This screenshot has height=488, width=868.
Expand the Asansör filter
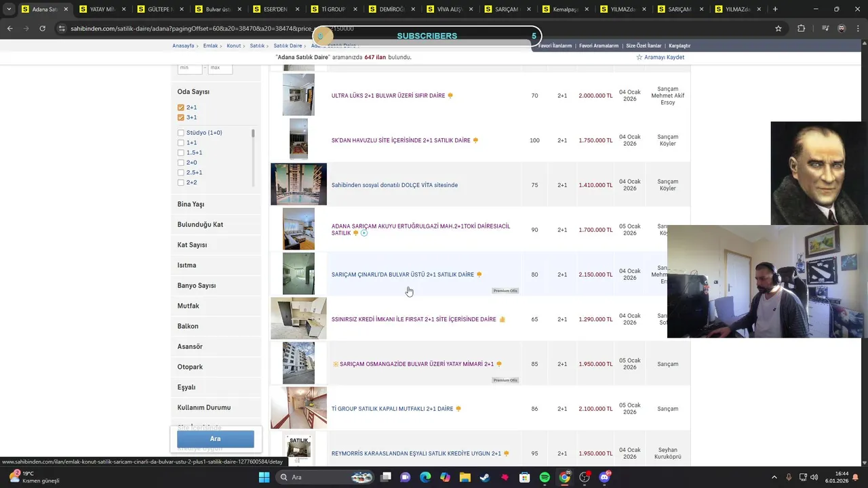point(216,346)
